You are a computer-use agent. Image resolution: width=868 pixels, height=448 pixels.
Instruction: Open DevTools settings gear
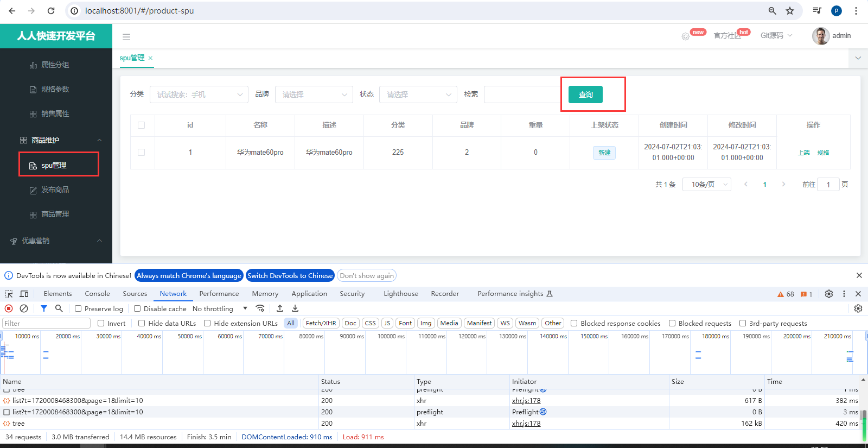[829, 294]
